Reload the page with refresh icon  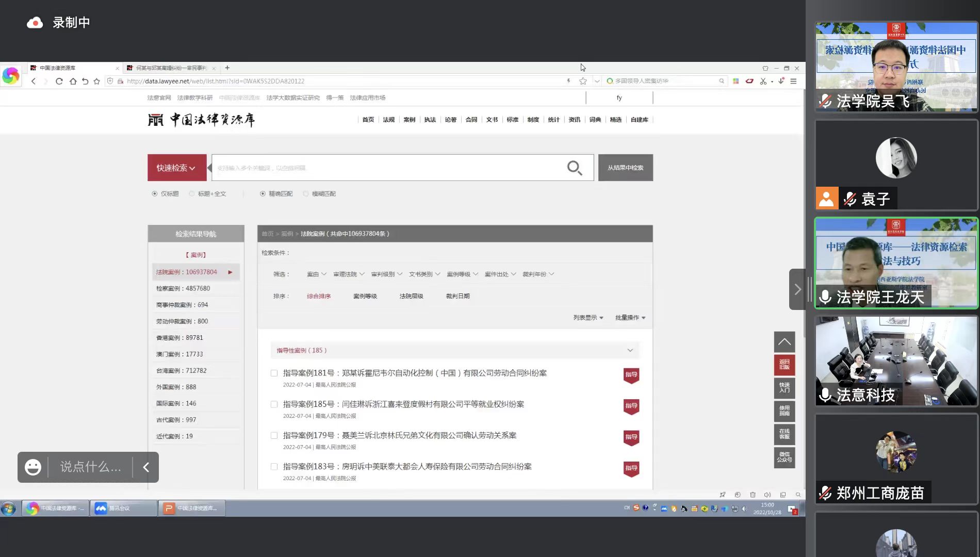[x=59, y=81]
